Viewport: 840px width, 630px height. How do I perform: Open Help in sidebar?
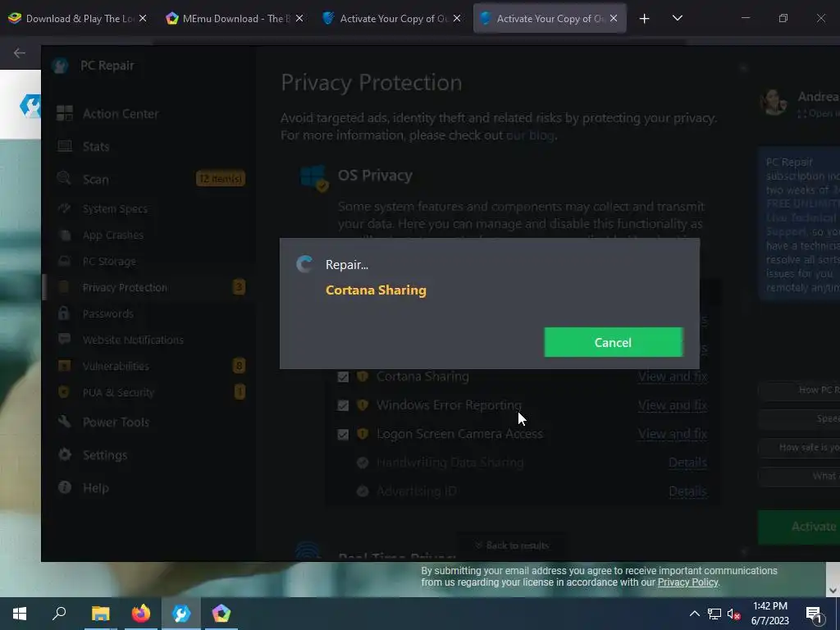pos(95,488)
